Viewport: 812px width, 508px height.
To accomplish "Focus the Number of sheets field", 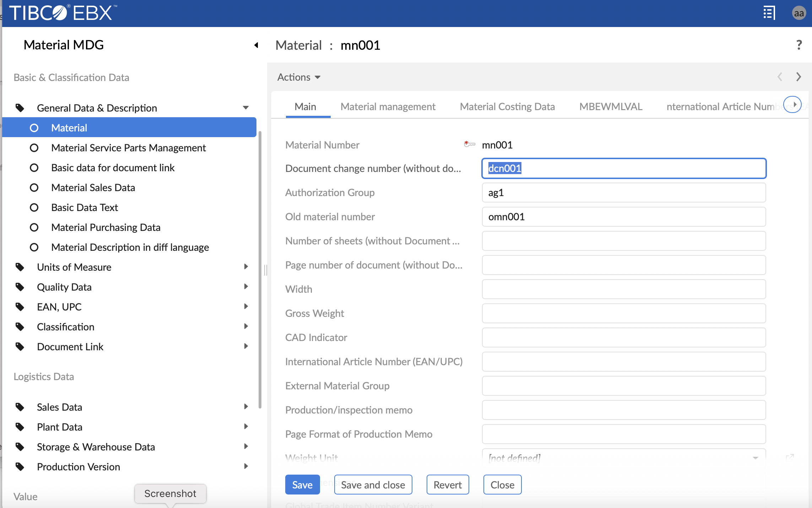I will (624, 241).
